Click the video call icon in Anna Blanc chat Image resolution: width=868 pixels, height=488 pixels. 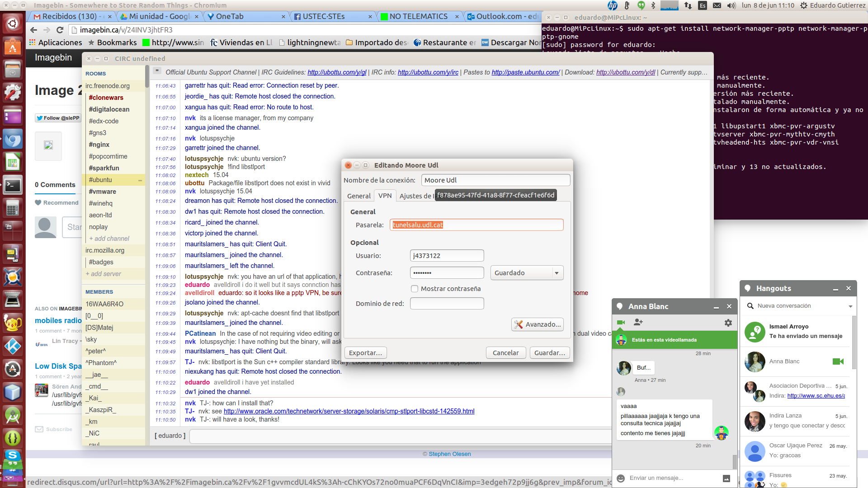(621, 323)
